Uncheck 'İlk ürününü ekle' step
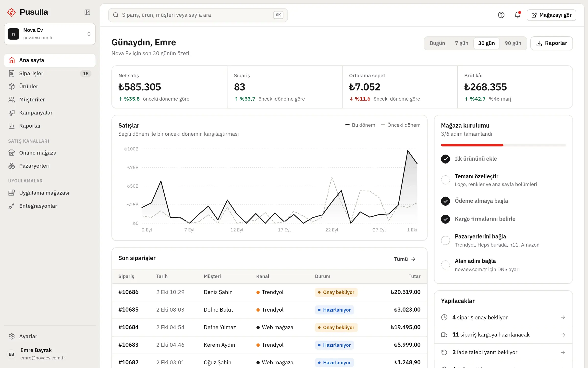 445,159
